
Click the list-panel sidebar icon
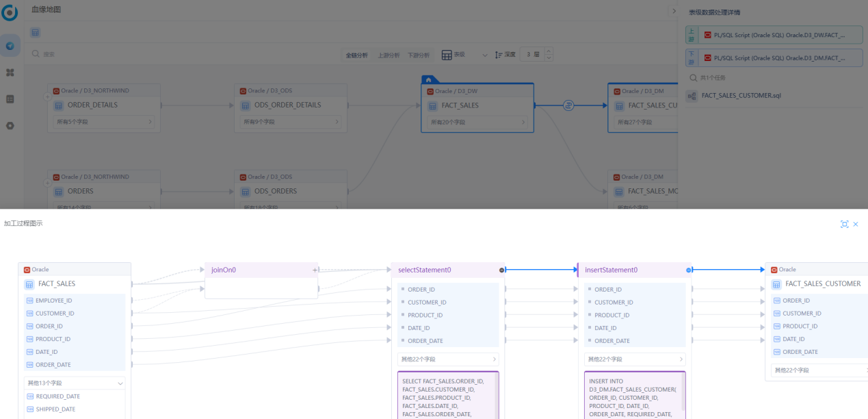[10, 99]
